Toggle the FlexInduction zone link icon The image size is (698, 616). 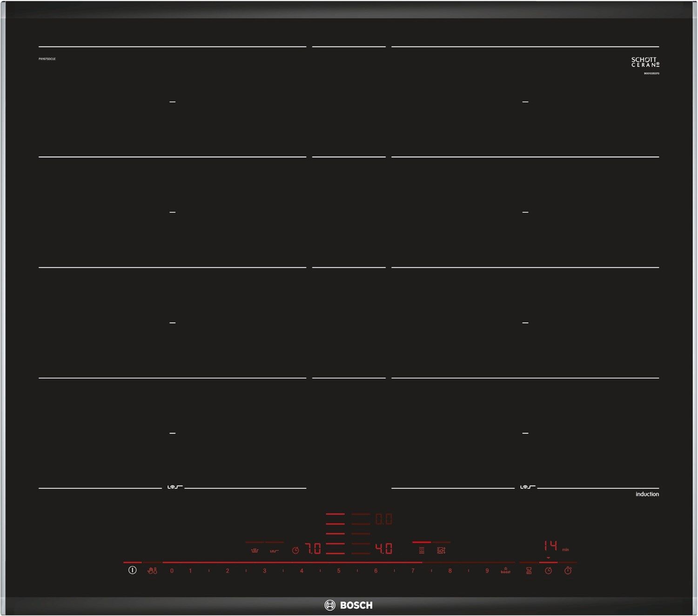tap(422, 550)
